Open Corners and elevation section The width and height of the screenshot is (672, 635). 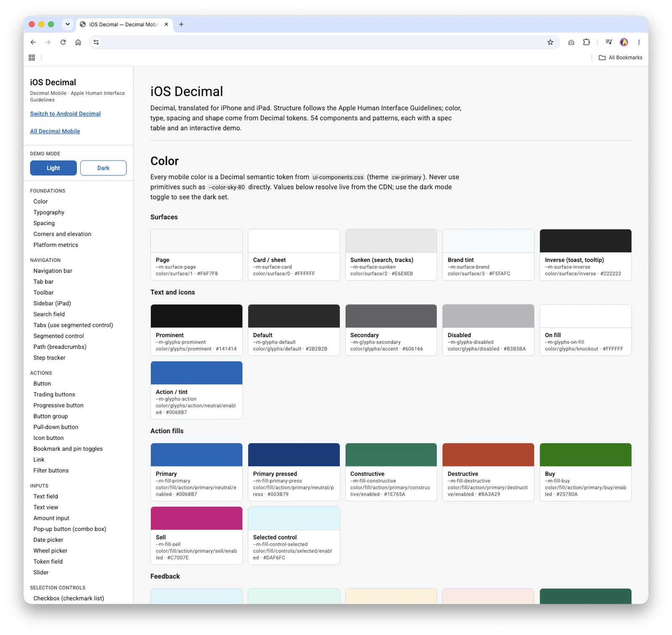[62, 234]
